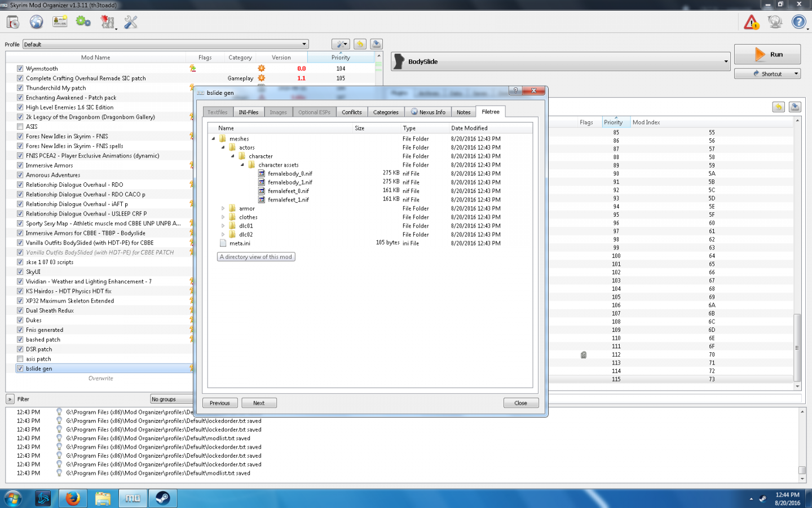This screenshot has height=508, width=812.
Task: Collapse the meshes folder tree
Action: point(213,138)
